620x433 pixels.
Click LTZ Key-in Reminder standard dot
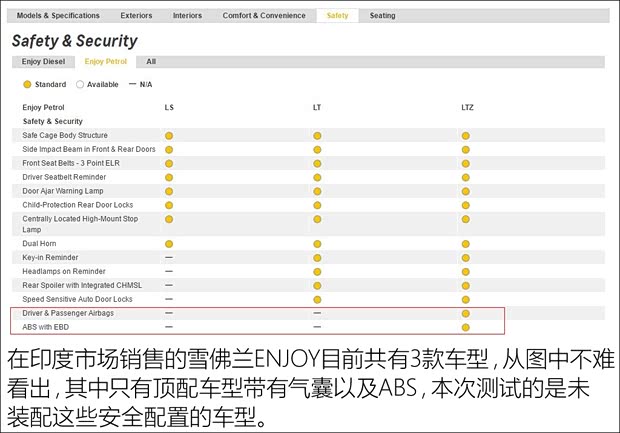click(466, 258)
